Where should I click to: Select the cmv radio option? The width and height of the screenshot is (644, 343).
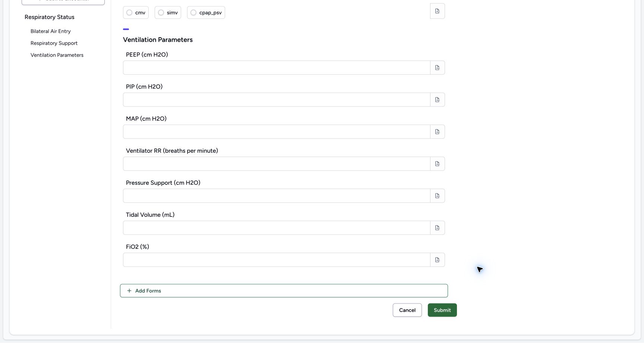[136, 13]
